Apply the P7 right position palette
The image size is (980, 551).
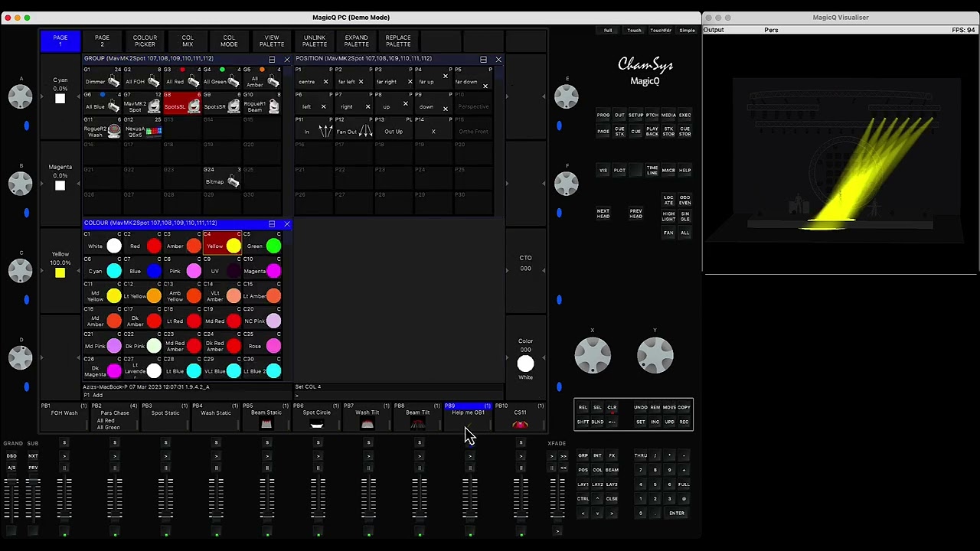click(354, 105)
